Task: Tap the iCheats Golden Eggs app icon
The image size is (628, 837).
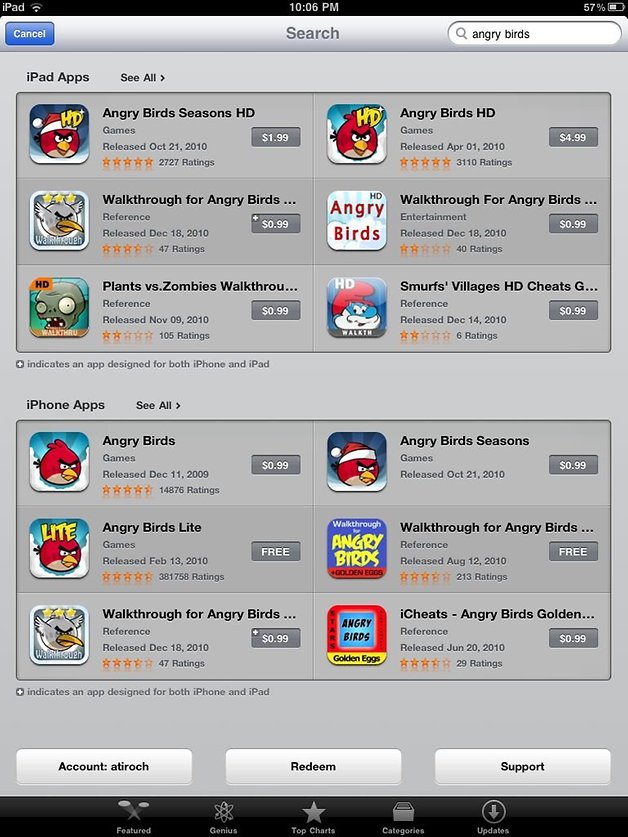Action: tap(357, 635)
